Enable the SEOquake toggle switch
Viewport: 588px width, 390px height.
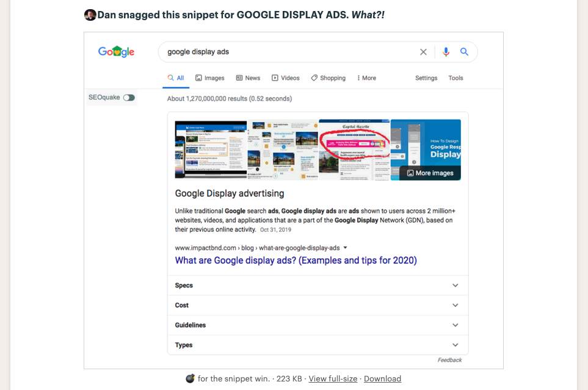click(x=129, y=97)
